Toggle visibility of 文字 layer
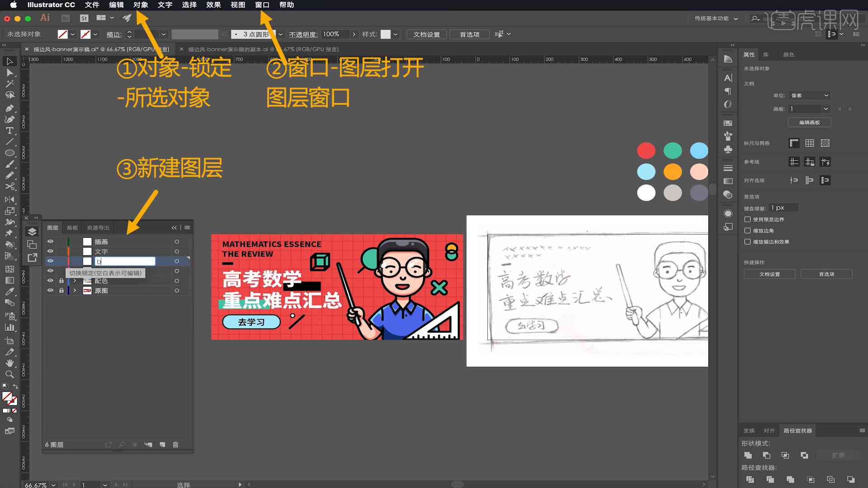This screenshot has width=868, height=488. [51, 251]
